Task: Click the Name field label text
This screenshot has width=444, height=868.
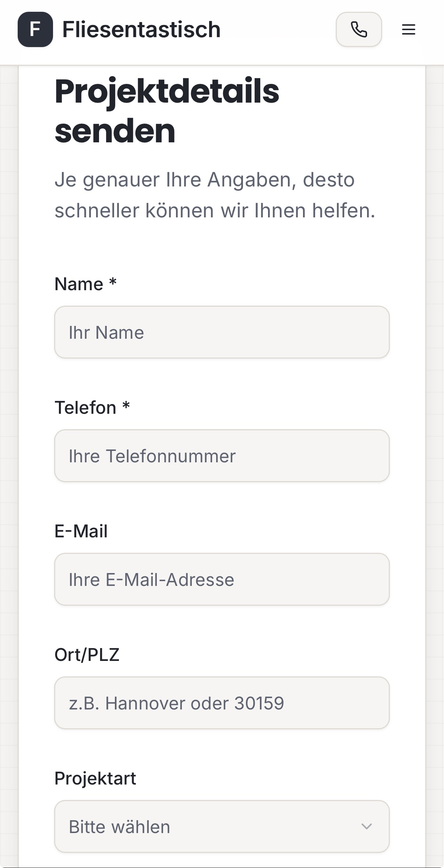Action: 79,284
